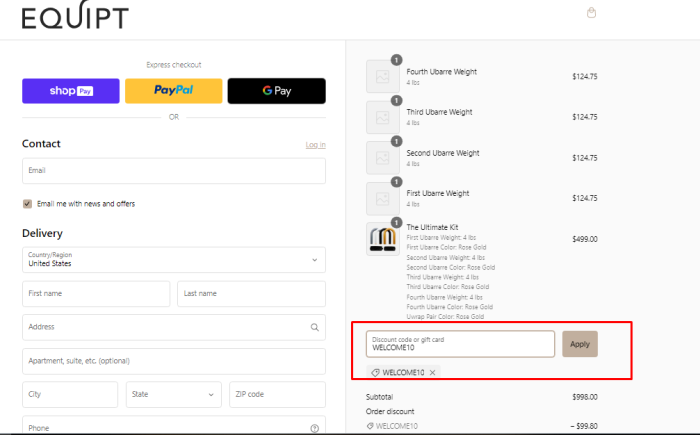This screenshot has width=700, height=435.
Task: Pay with Shop Pay
Action: click(x=71, y=91)
